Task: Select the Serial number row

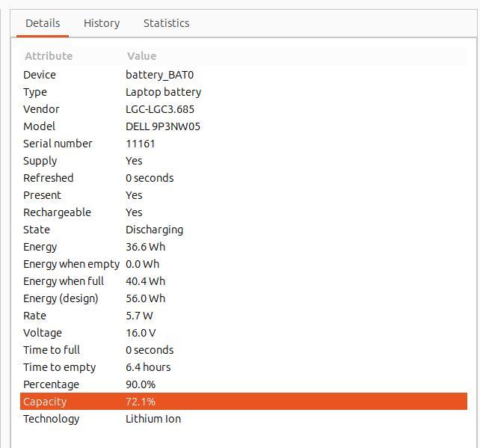Action: coord(244,144)
